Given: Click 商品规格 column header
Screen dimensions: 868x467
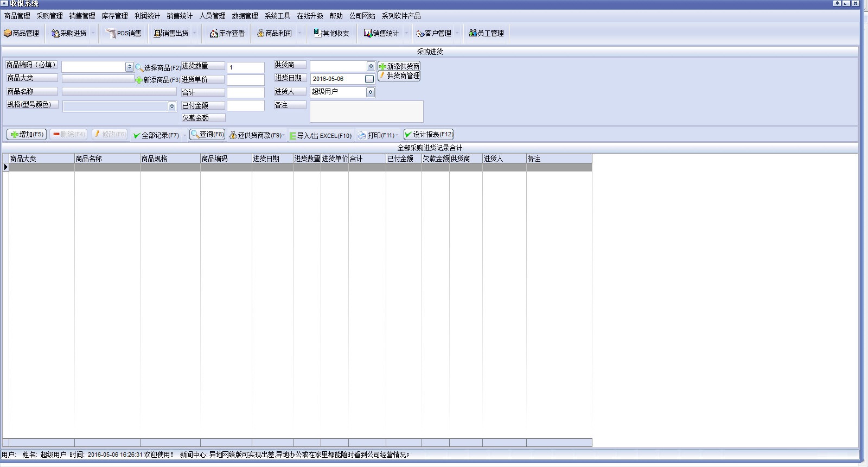Looking at the screenshot, I should tap(170, 159).
